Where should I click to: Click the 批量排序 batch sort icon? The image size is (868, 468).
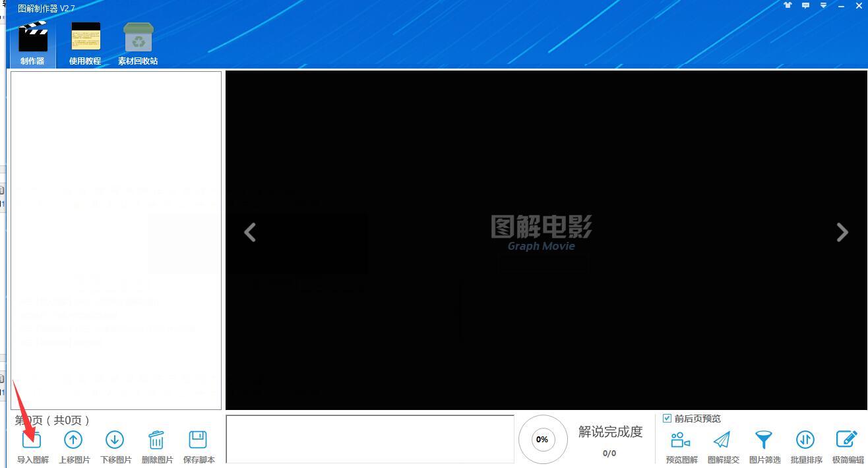805,440
